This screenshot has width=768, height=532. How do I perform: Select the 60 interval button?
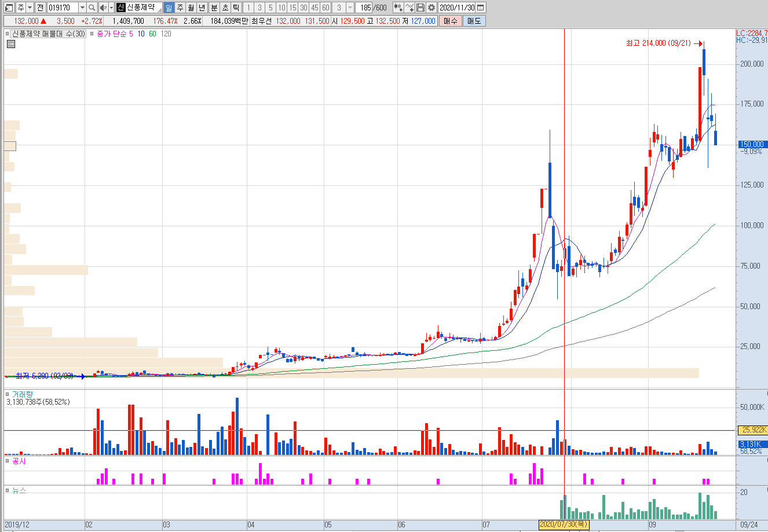point(326,8)
